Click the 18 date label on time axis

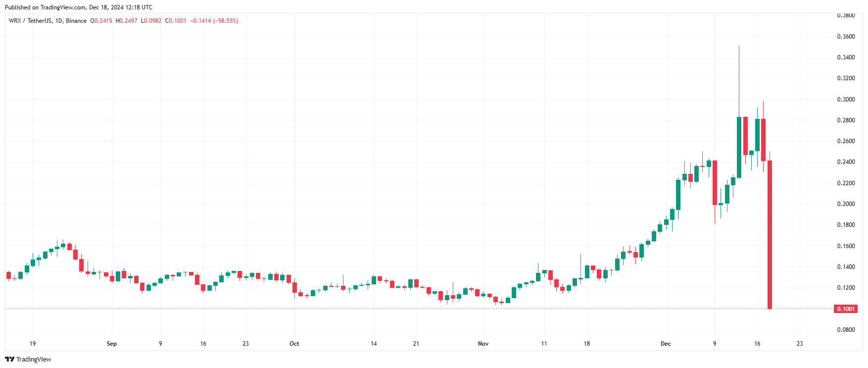click(x=587, y=344)
